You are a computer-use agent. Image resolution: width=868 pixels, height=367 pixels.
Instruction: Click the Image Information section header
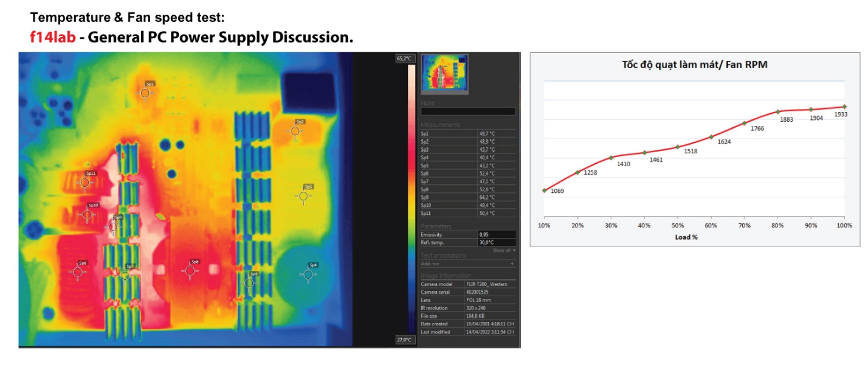pos(446,276)
